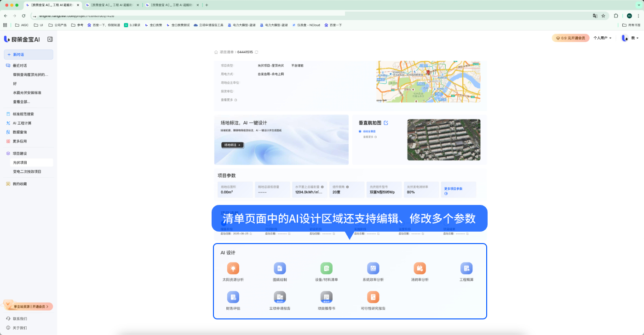
Task: Click the edit icon next to 垂直航拍图
Action: click(x=386, y=123)
